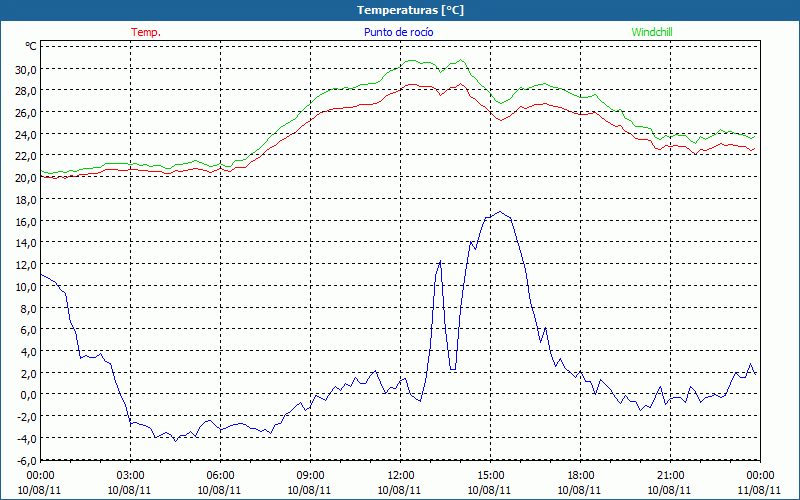This screenshot has height=500, width=800.
Task: Click the dew point peak near 15:00
Action: click(x=499, y=211)
